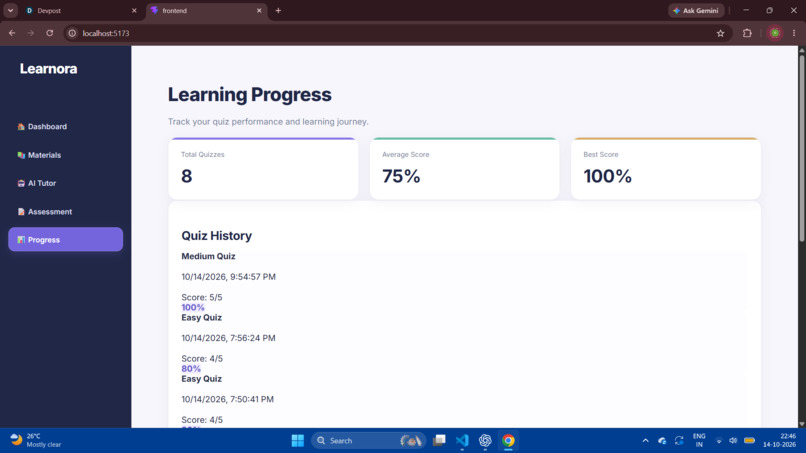Click the Dashboard house icon
The image size is (806, 453).
(21, 126)
